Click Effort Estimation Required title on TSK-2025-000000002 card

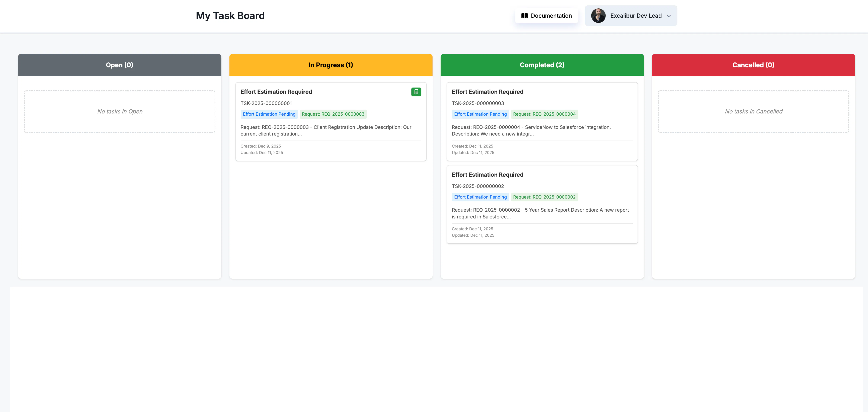488,175
